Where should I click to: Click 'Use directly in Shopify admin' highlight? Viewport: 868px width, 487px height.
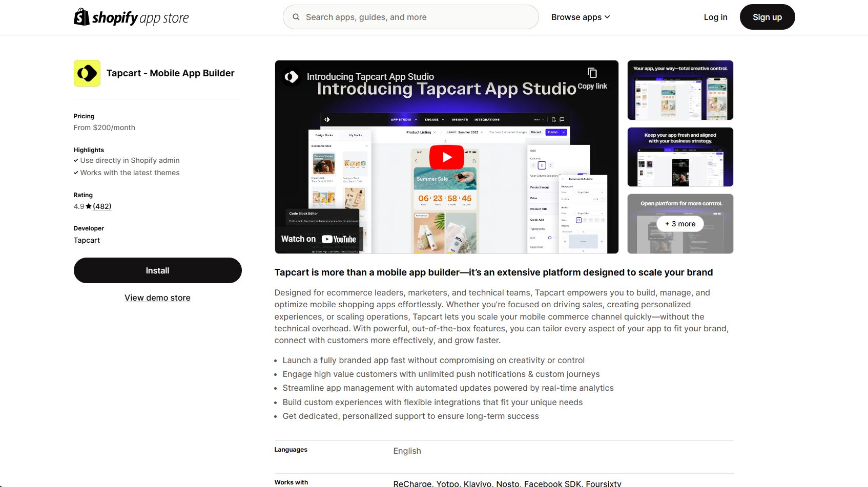pos(130,160)
